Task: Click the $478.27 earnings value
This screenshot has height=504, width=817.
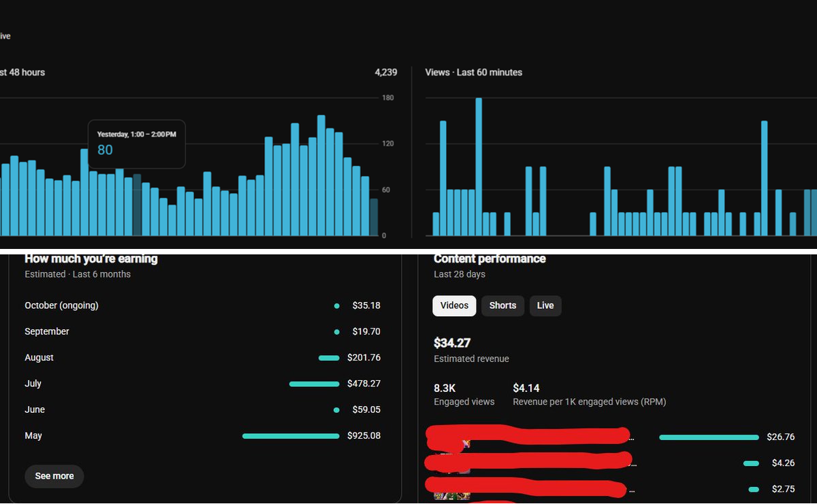Action: tap(364, 384)
